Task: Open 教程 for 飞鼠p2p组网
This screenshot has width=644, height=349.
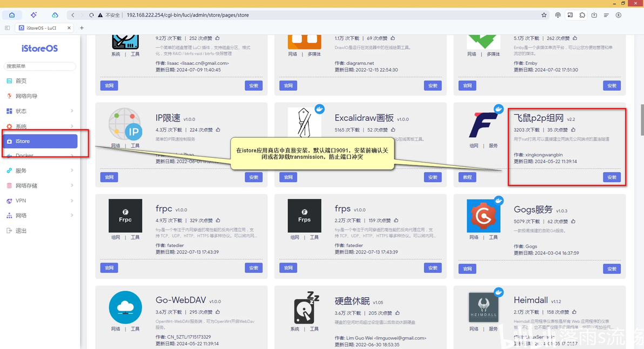Action: coord(467,177)
